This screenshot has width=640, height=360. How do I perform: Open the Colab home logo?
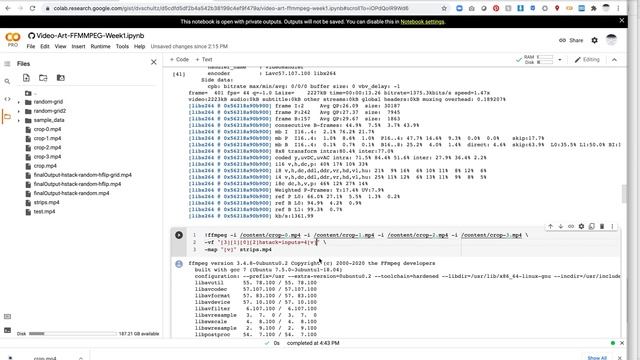pos(13,39)
